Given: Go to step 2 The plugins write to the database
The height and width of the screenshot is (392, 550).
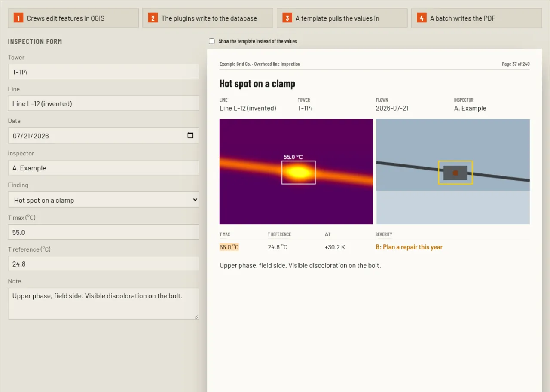Looking at the screenshot, I should coord(208,18).
